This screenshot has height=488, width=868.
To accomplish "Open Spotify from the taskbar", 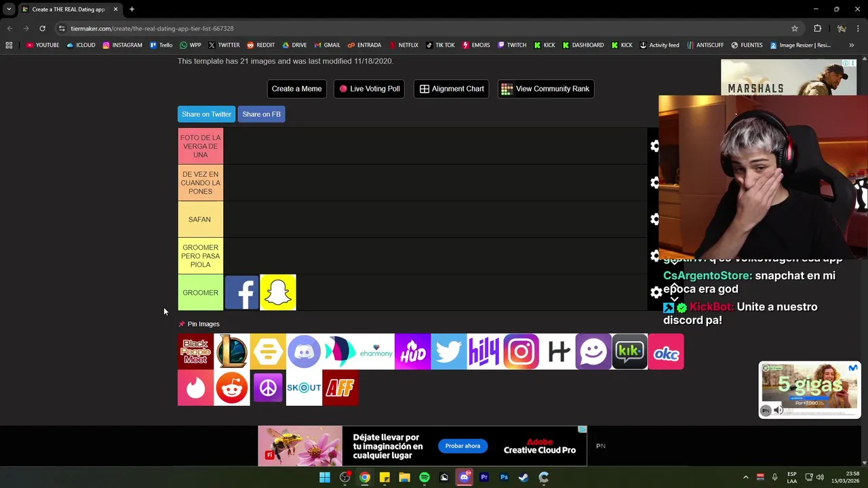I will pos(425,477).
